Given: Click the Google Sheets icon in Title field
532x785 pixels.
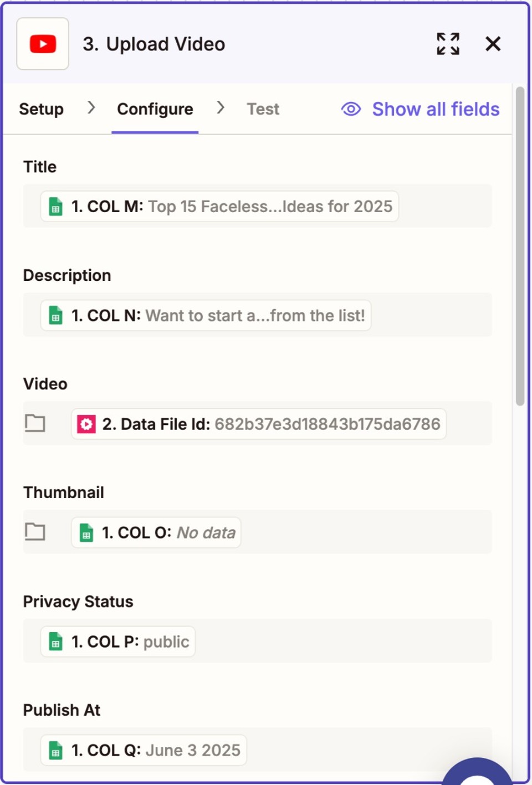Looking at the screenshot, I should [x=55, y=207].
